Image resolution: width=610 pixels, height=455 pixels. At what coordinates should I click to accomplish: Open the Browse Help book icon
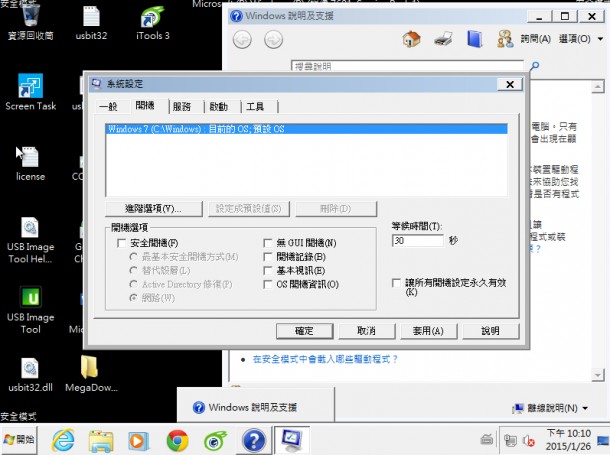click(475, 39)
